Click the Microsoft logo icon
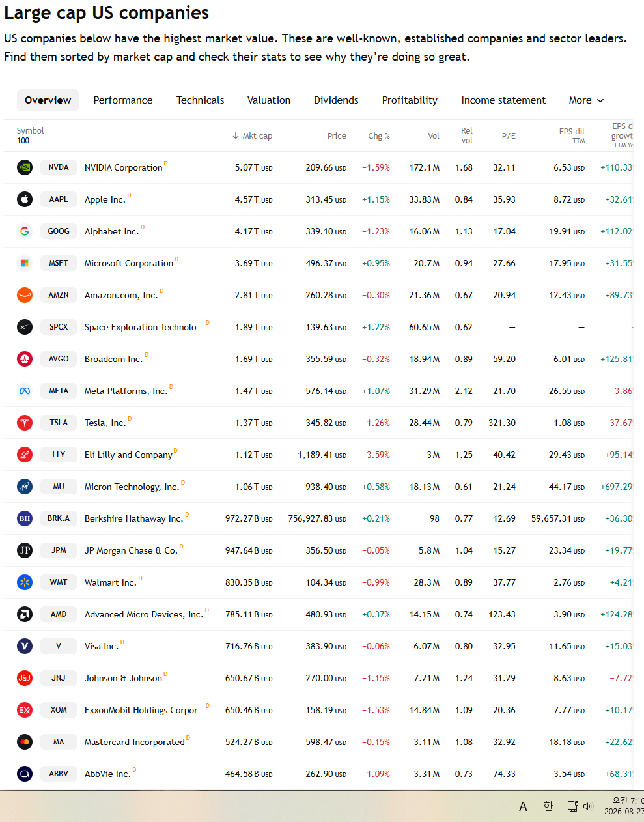Screen dimensions: 644x822 [x=25, y=263]
